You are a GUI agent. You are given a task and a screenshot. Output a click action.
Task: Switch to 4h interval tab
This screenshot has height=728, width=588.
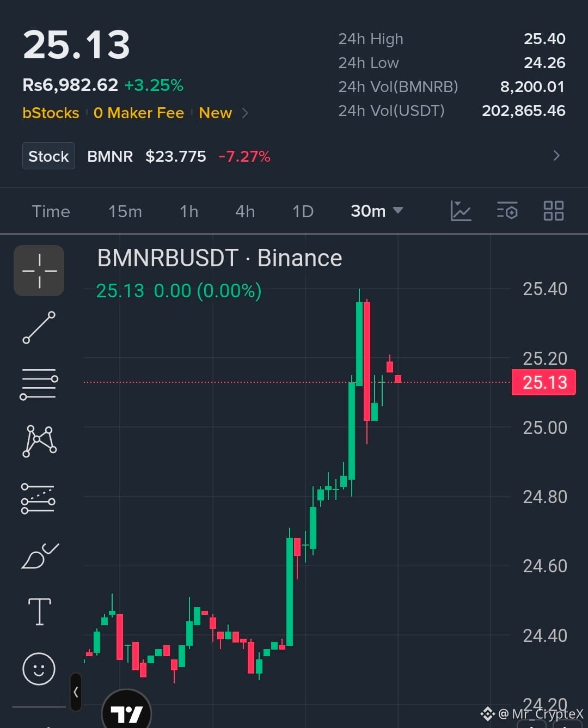(245, 211)
